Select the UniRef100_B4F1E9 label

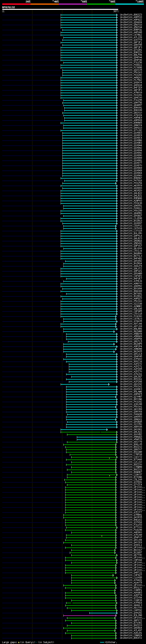tap(131, 87)
